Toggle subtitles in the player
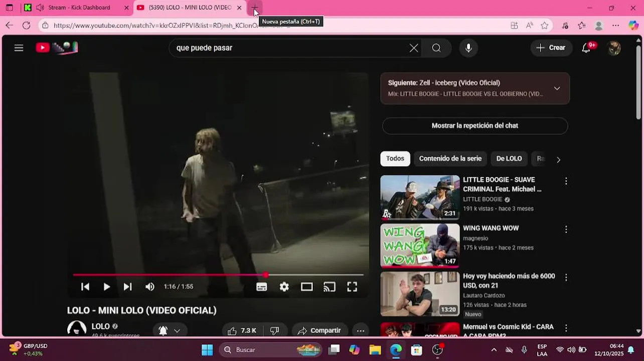 pyautogui.click(x=261, y=287)
